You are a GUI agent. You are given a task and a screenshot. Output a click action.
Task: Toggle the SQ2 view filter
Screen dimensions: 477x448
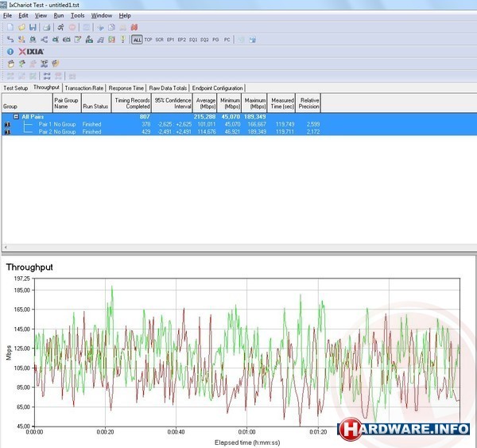pyautogui.click(x=204, y=40)
